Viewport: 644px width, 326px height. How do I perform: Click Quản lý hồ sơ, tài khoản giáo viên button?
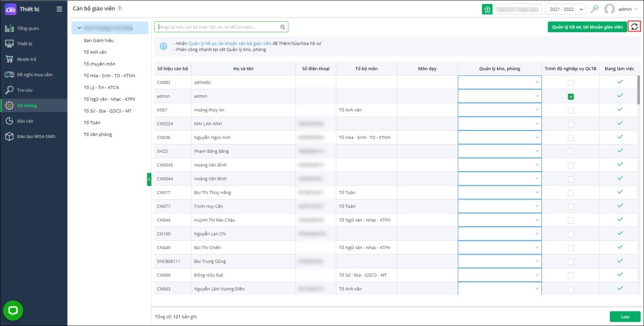click(x=587, y=27)
